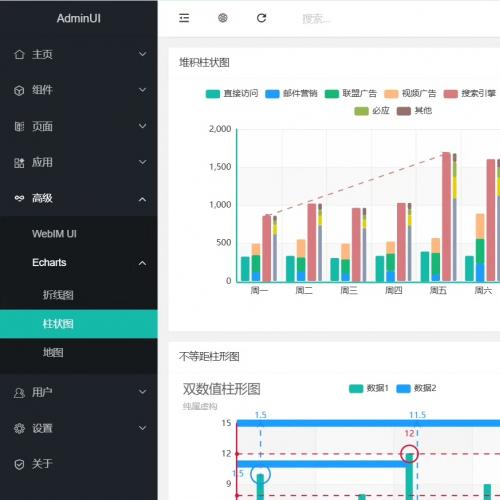
Task: Expand the 页面 chevron arrow
Action: pyautogui.click(x=142, y=126)
